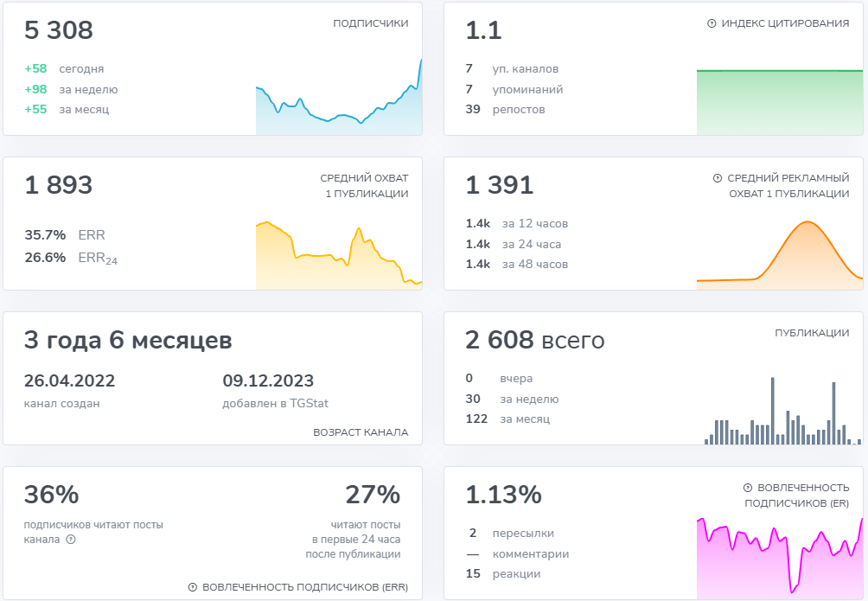Click the blue subscribers growth chart

click(x=338, y=108)
